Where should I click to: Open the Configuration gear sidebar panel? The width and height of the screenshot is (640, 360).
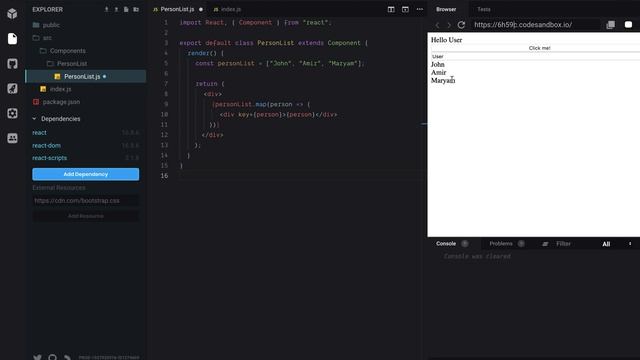click(x=12, y=113)
